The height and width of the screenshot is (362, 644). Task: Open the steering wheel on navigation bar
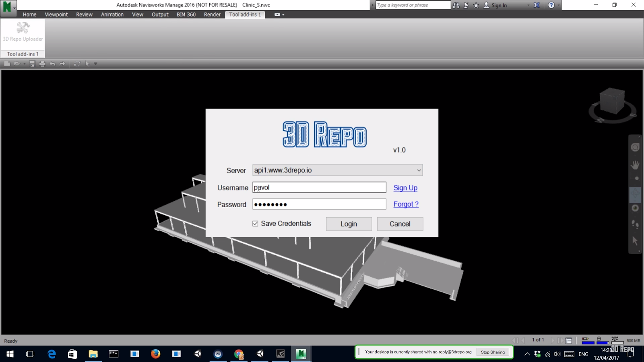tap(635, 147)
